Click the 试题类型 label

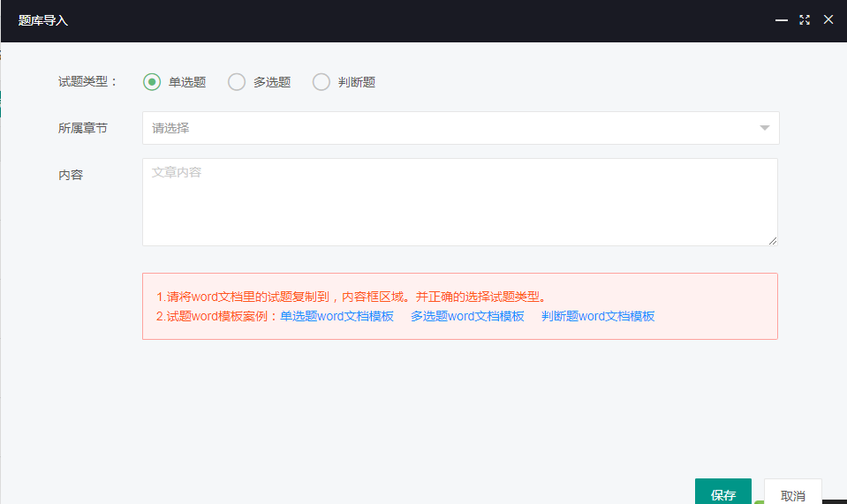pyautogui.click(x=87, y=82)
